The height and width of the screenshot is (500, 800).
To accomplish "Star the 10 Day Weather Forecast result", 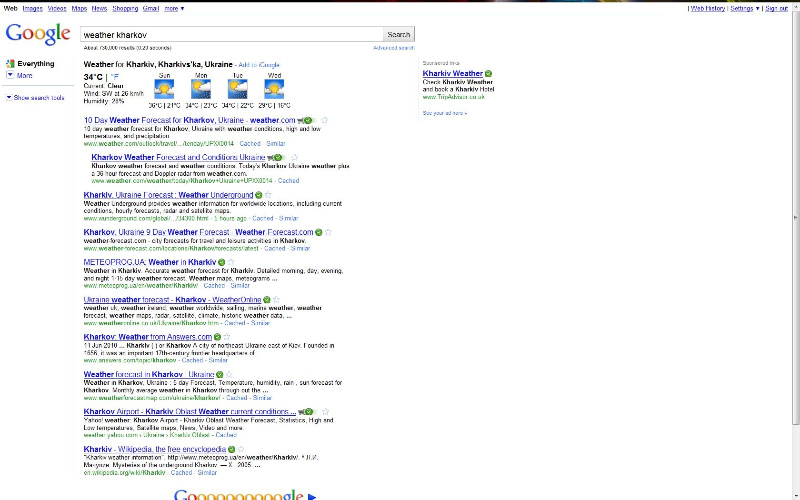I will [324, 120].
